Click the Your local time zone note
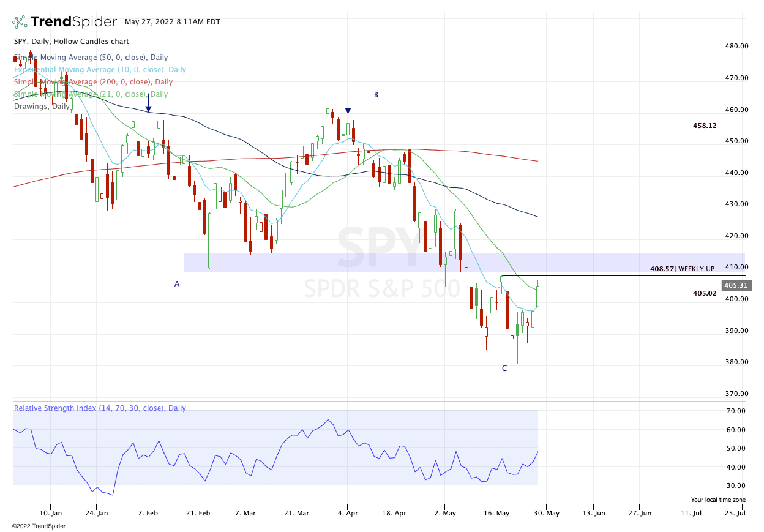The image size is (764, 532). 718,500
